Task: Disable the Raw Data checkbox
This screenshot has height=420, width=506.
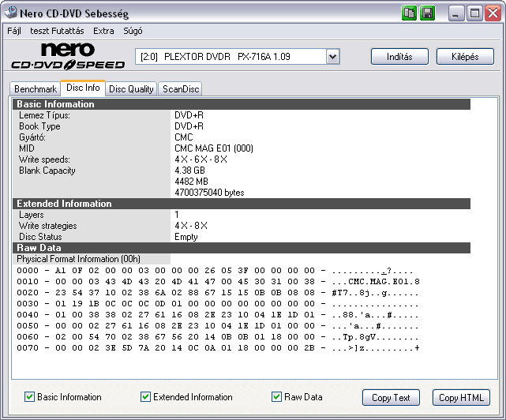Action: click(x=276, y=397)
